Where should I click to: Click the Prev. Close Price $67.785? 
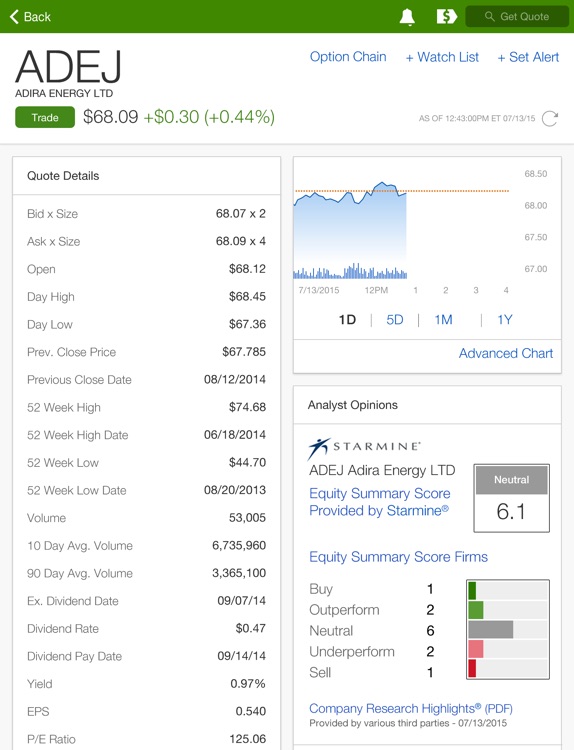click(x=244, y=352)
